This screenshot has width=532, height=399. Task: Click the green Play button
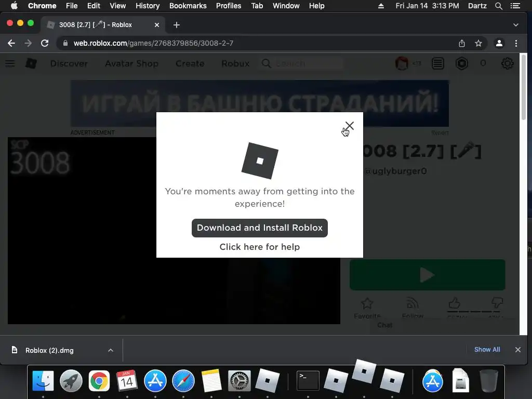428,275
